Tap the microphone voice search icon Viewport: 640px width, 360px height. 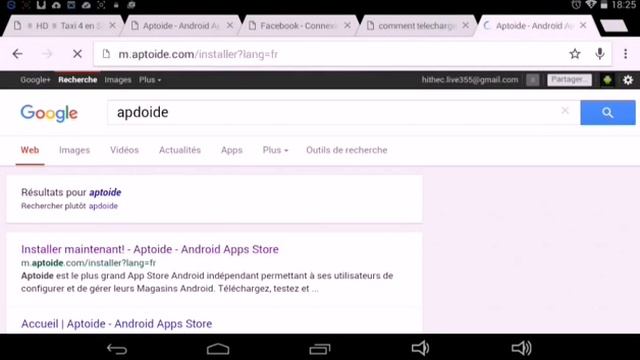tap(600, 54)
